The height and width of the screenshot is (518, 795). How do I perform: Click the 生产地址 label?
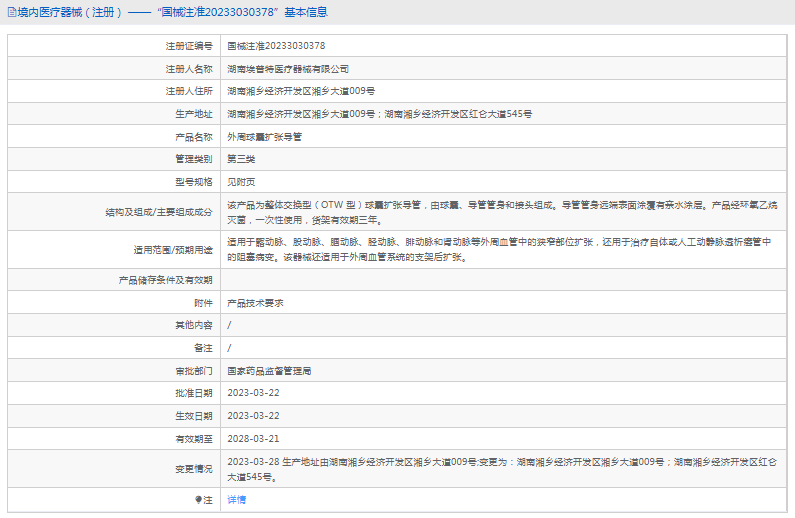tap(194, 114)
